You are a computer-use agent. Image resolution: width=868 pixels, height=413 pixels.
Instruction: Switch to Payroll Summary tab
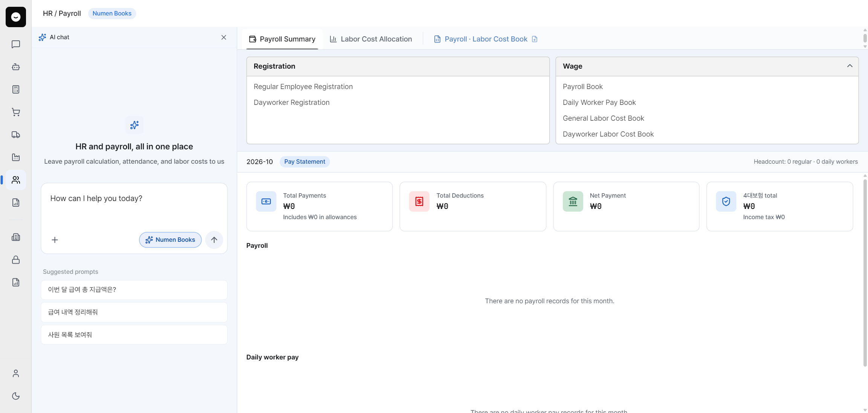pyautogui.click(x=283, y=39)
